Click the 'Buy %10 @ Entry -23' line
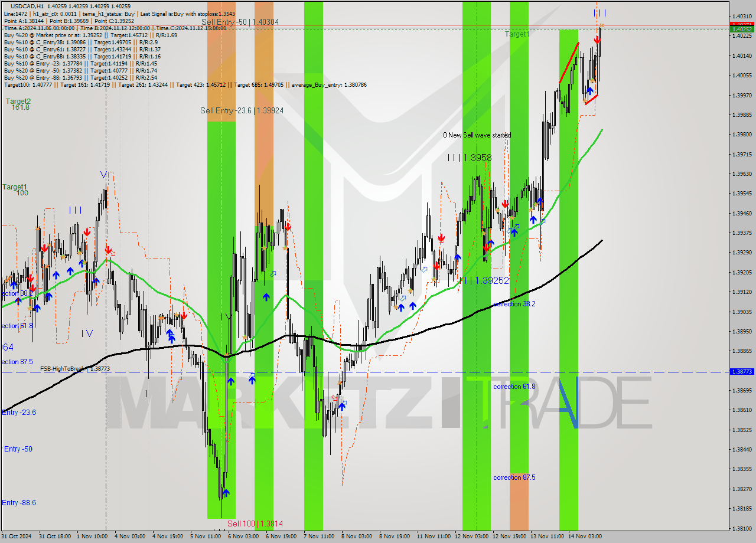Screen dimensions: 756x543 point(80,63)
